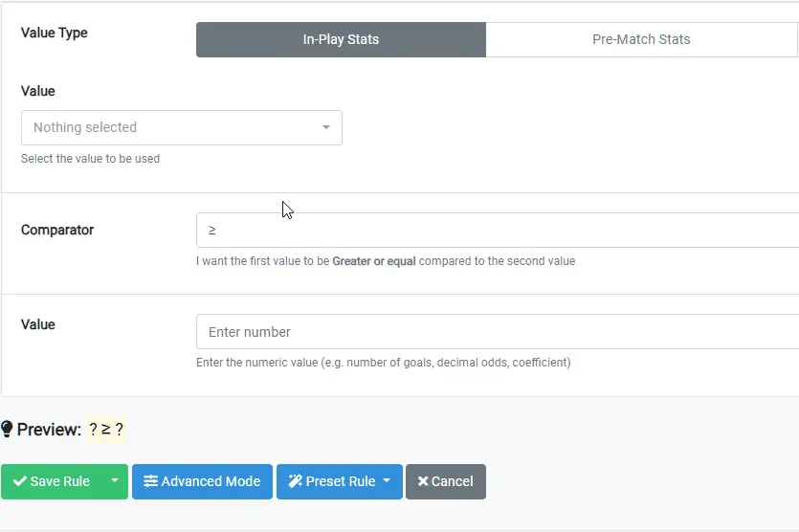Click the checkmark icon on Save Rule

pos(19,481)
